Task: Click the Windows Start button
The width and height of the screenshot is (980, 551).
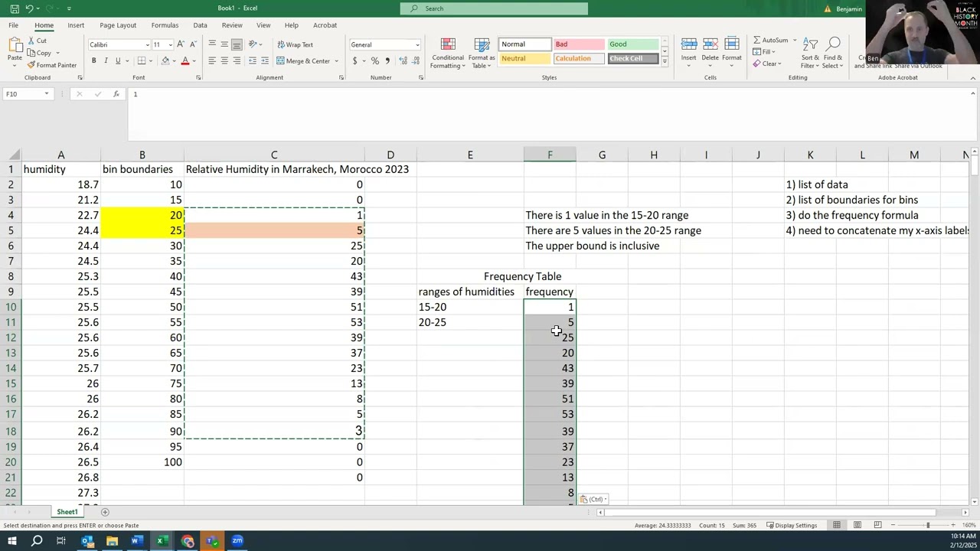Action: pos(12,541)
